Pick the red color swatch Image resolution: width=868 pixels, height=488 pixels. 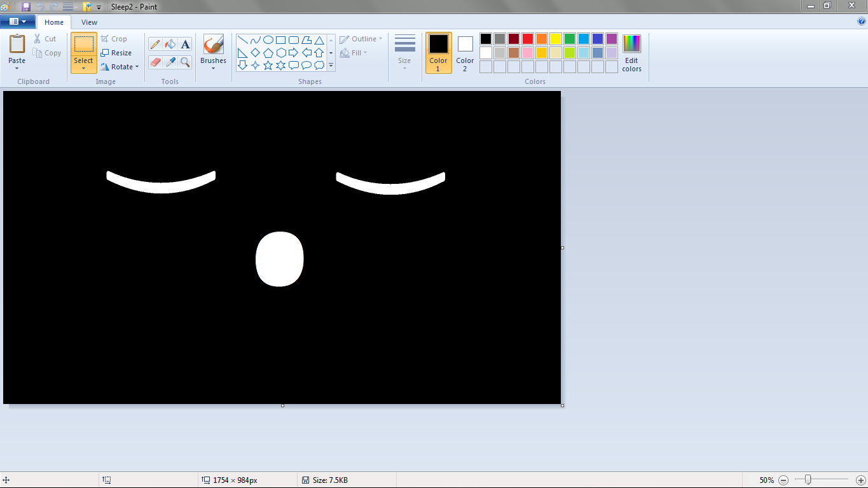tap(528, 39)
